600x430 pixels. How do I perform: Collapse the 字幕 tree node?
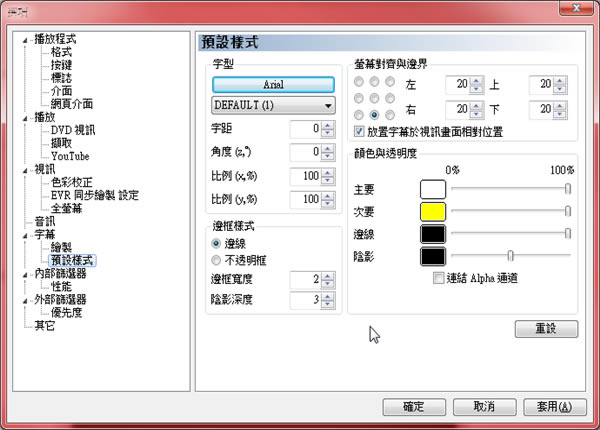tap(25, 234)
